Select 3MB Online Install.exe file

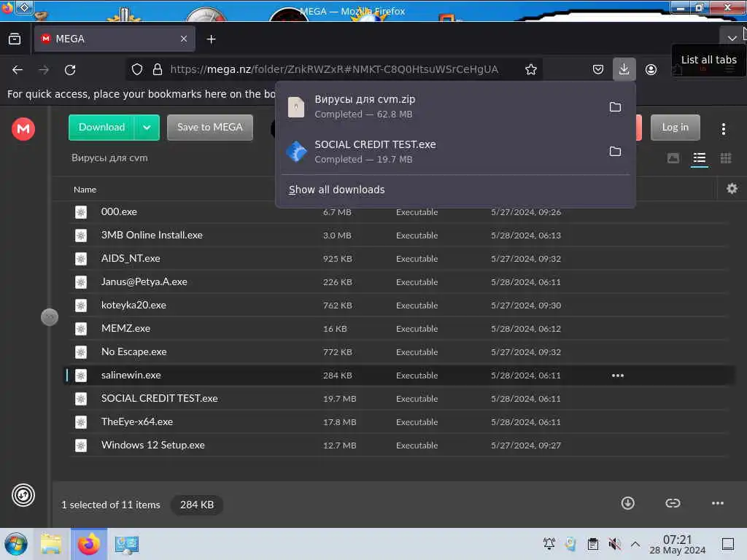(x=400, y=236)
